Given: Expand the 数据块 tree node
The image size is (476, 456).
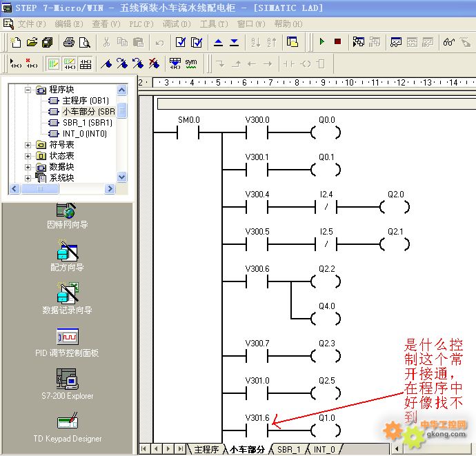Looking at the screenshot, I should click(x=28, y=167).
